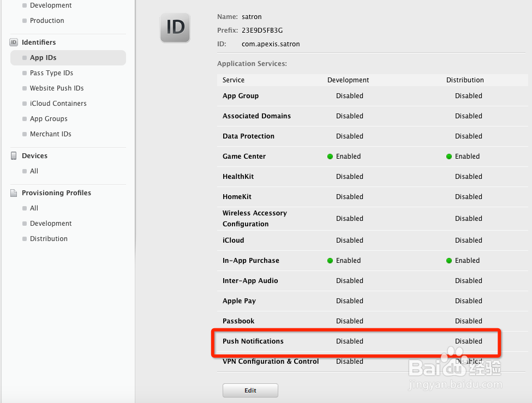Open Website Push IDs list
This screenshot has width=532, height=403.
pyautogui.click(x=57, y=88)
